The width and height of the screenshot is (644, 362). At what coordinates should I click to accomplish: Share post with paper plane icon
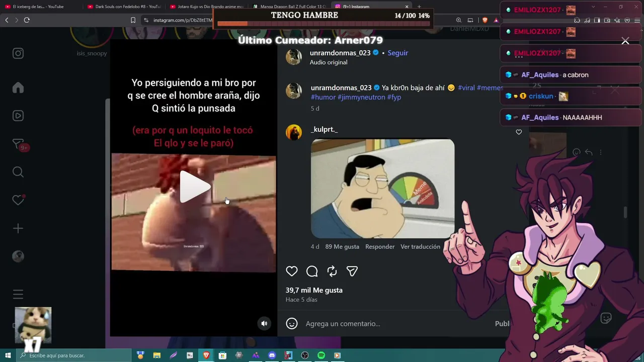pyautogui.click(x=352, y=271)
